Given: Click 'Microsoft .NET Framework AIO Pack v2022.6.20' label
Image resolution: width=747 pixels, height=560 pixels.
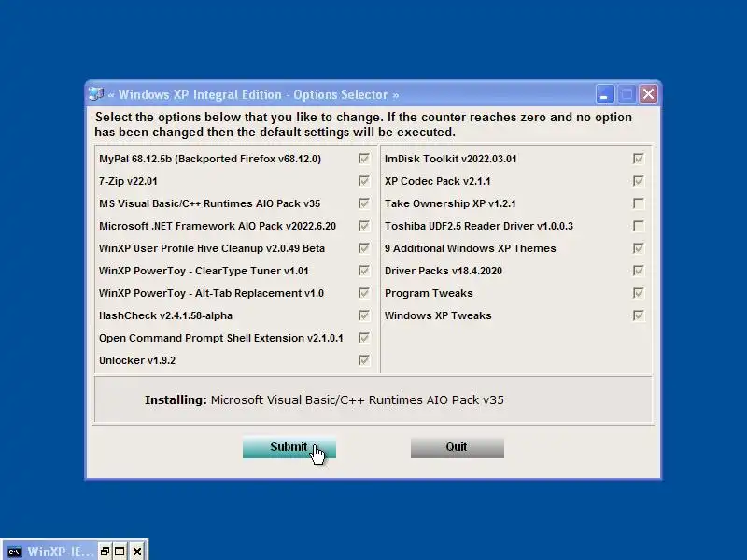Looking at the screenshot, I should click(x=218, y=226).
